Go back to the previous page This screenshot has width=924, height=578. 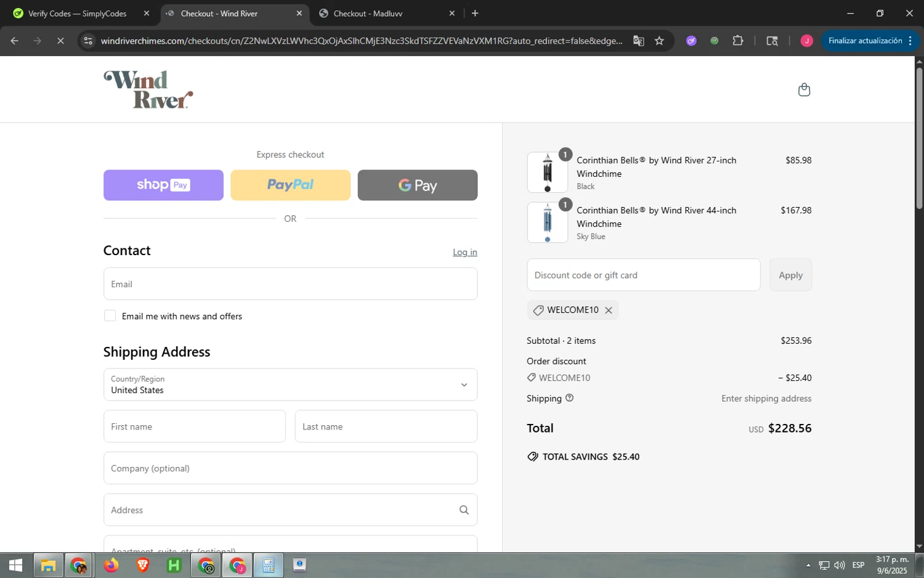coord(15,41)
